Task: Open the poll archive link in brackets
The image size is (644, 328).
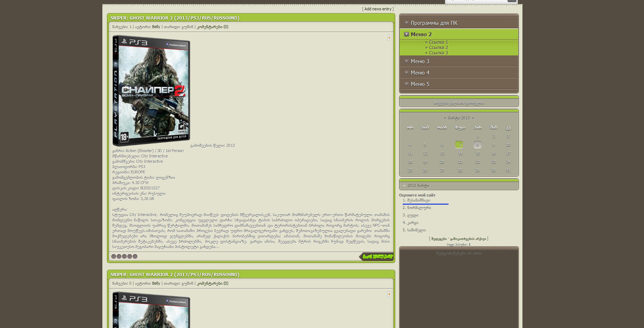Action: (x=468, y=239)
